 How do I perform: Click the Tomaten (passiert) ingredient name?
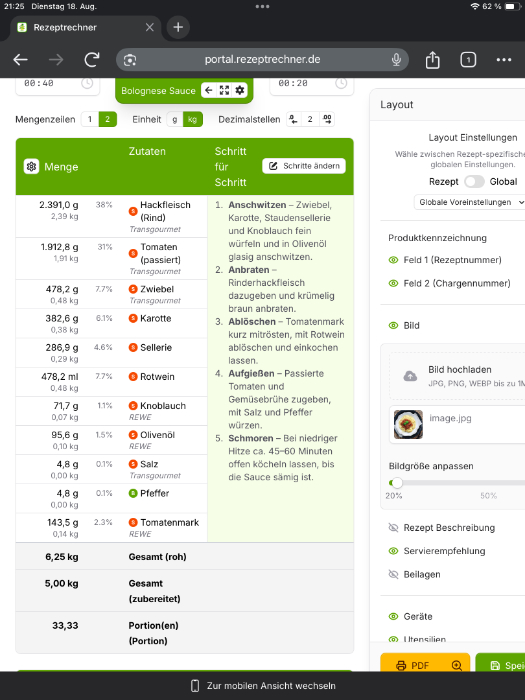point(161,253)
